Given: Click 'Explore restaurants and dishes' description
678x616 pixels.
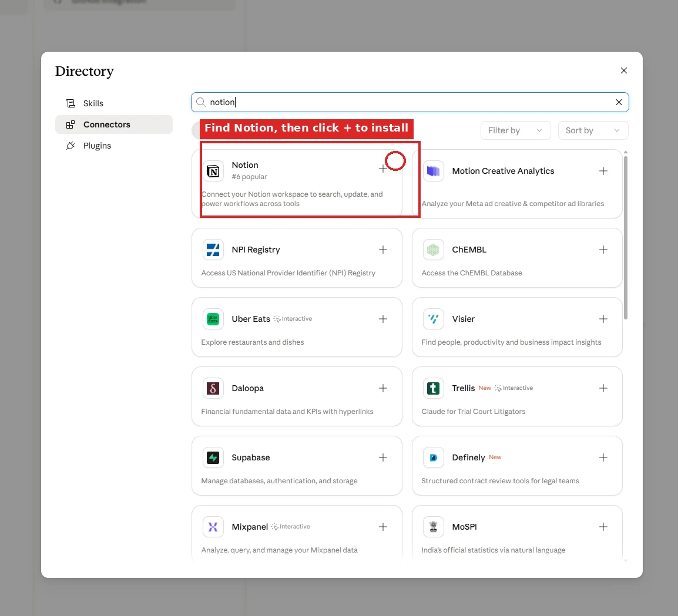Looking at the screenshot, I should [x=253, y=342].
